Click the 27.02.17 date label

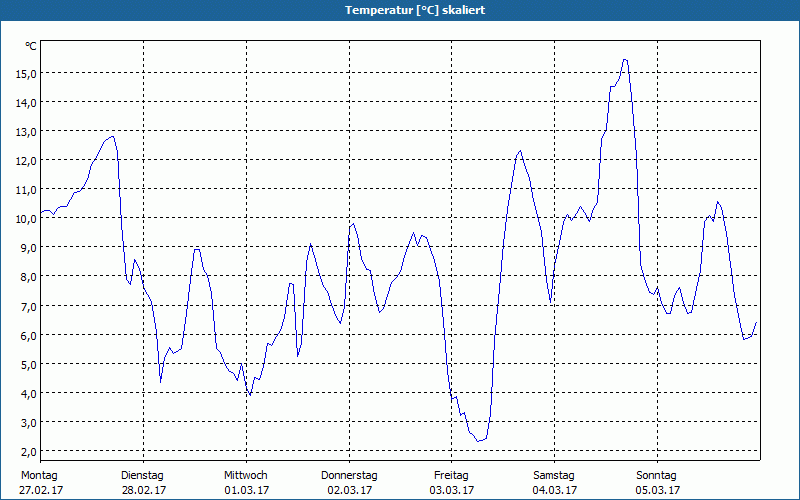click(41, 490)
